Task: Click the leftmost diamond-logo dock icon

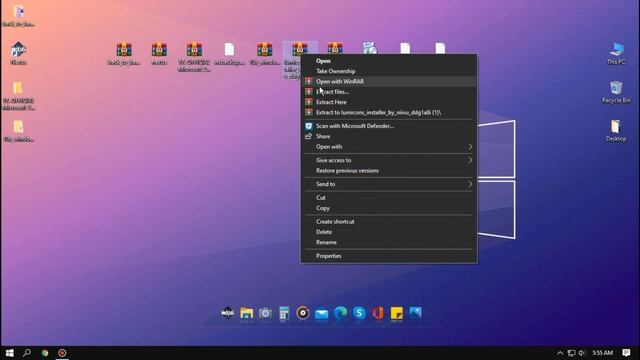Action: tap(228, 313)
